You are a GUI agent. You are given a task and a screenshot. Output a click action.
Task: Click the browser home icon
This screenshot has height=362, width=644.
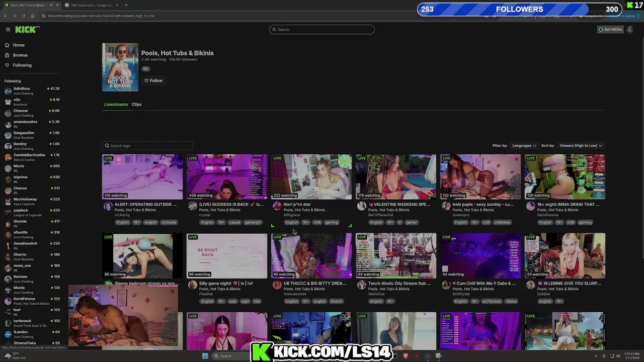[x=33, y=16]
